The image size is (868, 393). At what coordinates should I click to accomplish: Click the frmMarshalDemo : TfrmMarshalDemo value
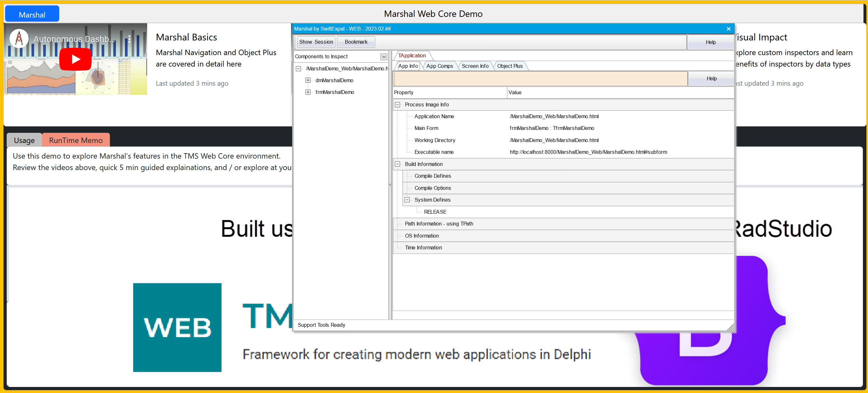pos(552,128)
